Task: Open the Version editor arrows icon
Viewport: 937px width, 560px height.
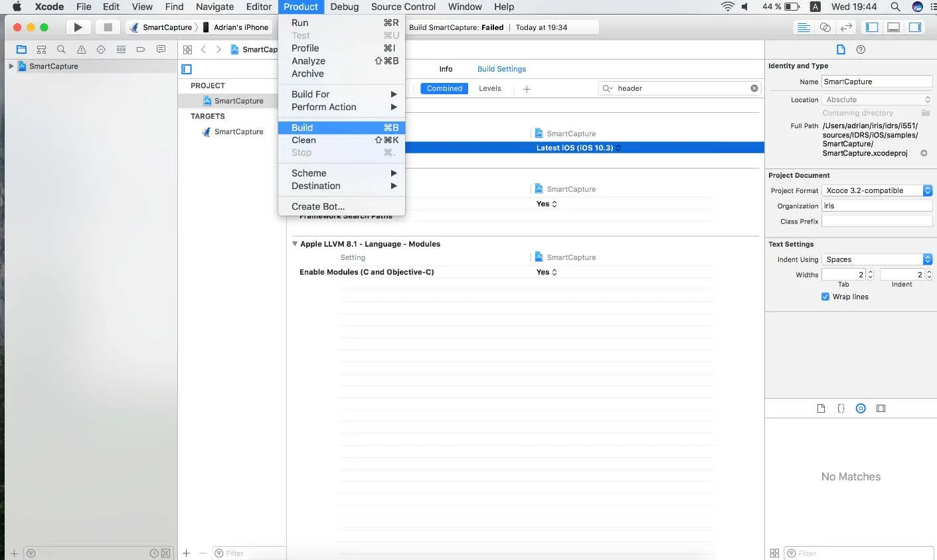Action: [846, 27]
